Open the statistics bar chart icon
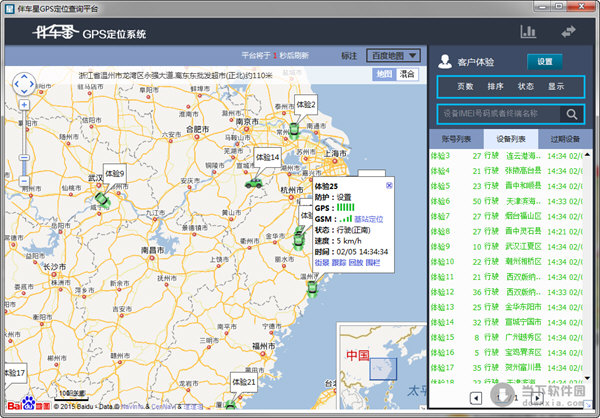The width and height of the screenshot is (600, 418). [x=528, y=31]
